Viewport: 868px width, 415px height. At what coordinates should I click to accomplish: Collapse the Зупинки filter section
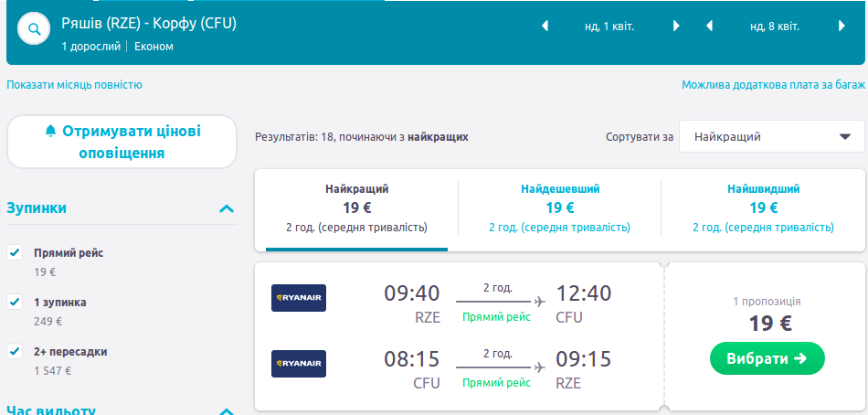point(228,208)
